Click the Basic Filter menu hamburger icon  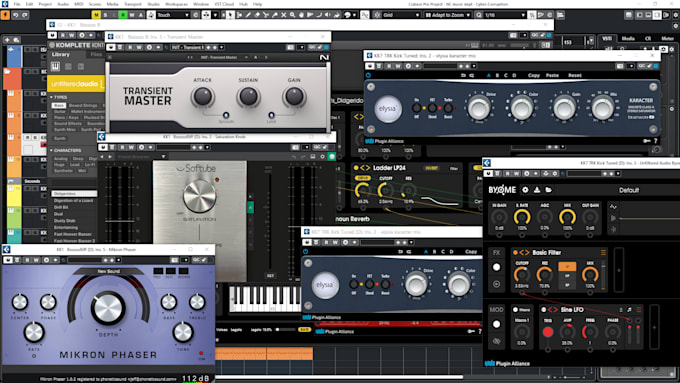coord(603,252)
